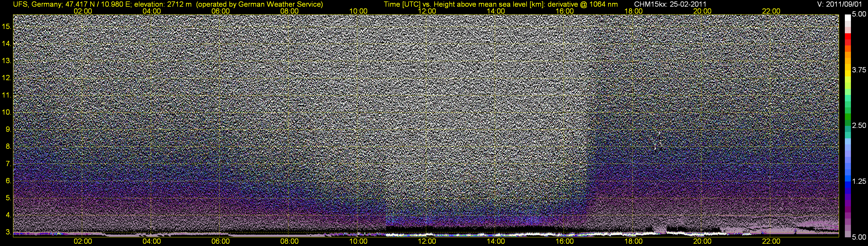Screen dimensions: 868x246
Task: Click the top time axis label 16:00
Action: point(565,11)
